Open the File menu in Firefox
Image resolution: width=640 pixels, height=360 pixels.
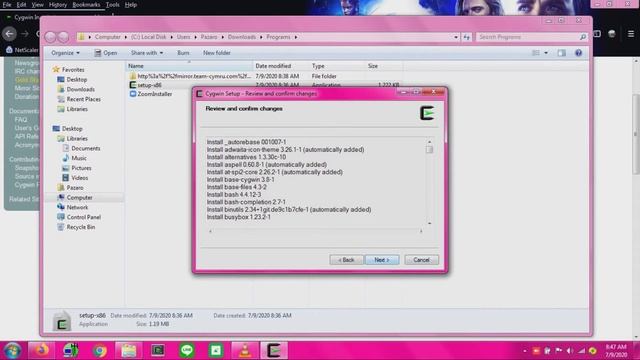pyautogui.click(x=7, y=5)
